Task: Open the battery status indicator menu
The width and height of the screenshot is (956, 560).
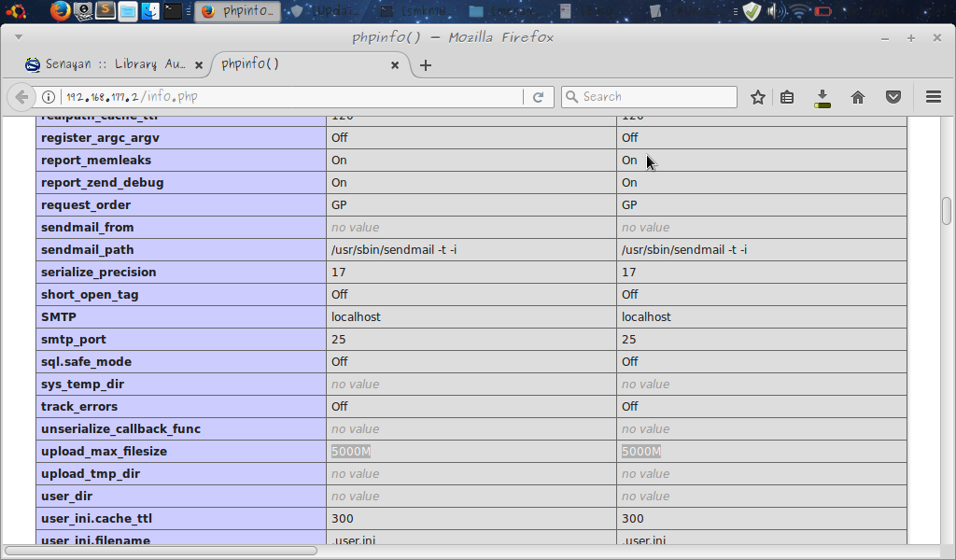Action: 822,11
